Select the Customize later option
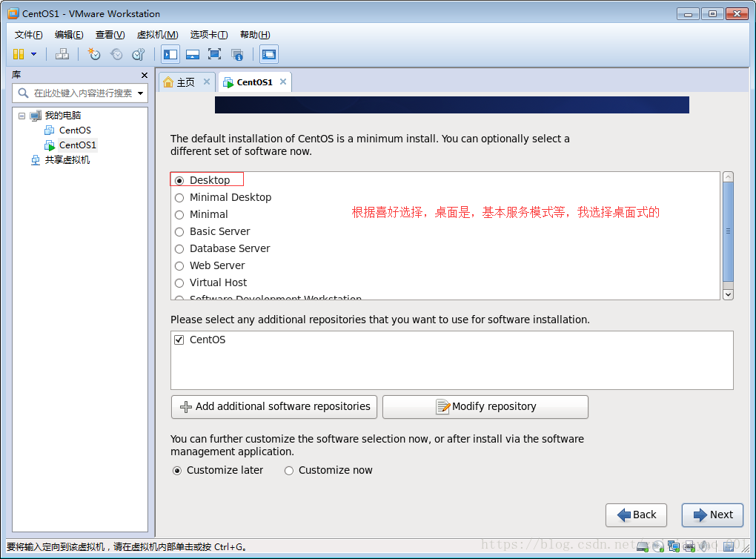 coord(177,471)
